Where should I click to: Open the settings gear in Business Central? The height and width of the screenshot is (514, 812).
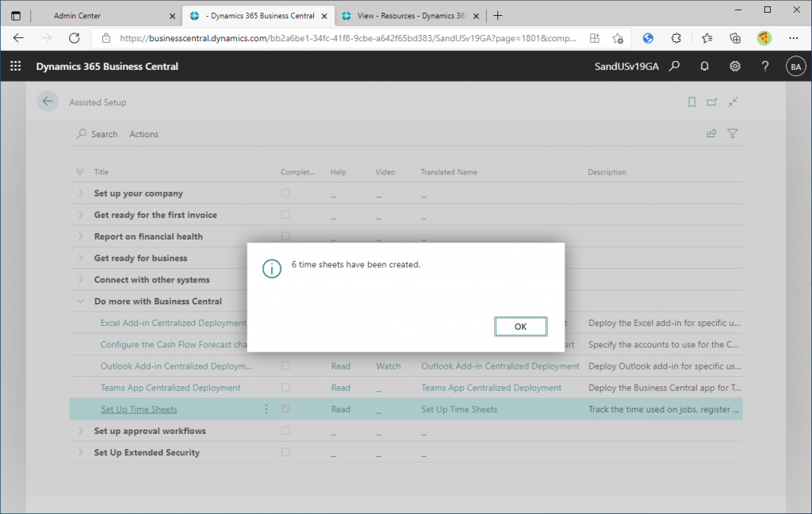click(x=735, y=66)
